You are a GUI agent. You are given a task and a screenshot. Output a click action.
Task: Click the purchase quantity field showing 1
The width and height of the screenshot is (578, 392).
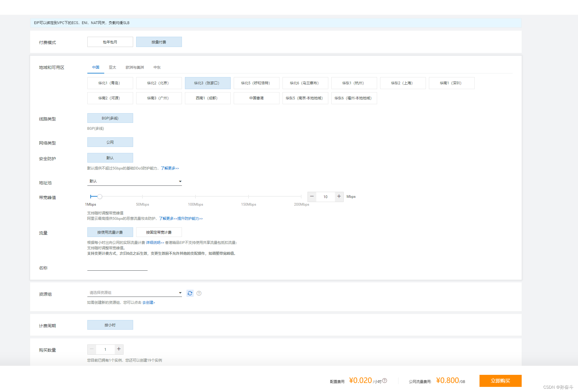tap(105, 349)
